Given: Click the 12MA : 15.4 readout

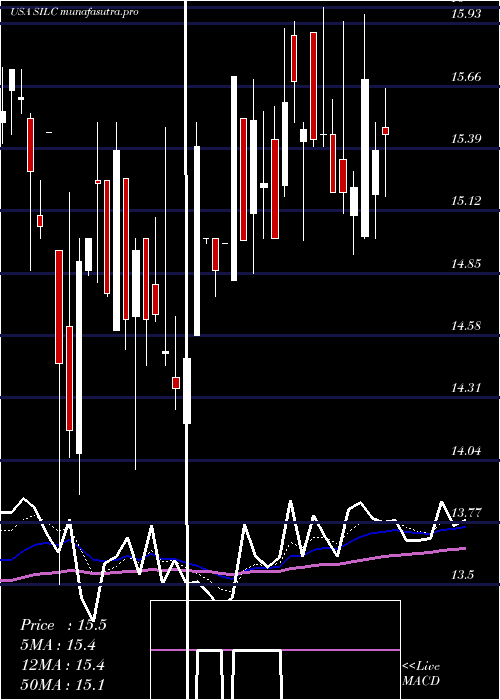Looking at the screenshot, I should point(62,665).
